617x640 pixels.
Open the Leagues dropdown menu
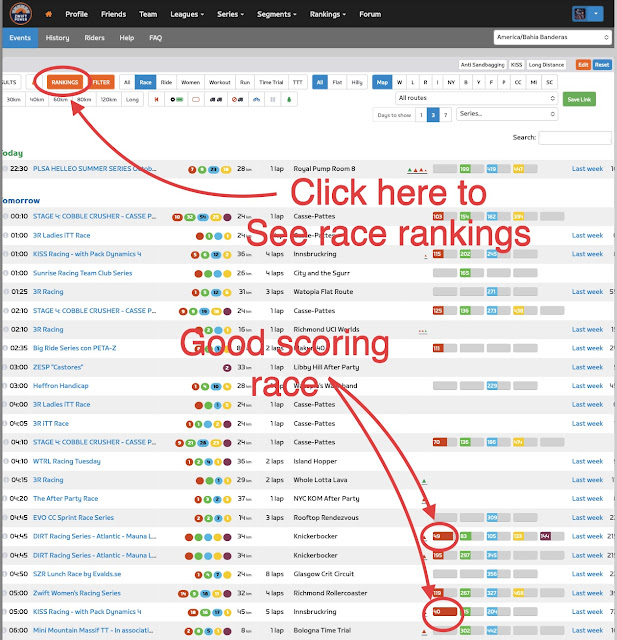pyautogui.click(x=187, y=14)
